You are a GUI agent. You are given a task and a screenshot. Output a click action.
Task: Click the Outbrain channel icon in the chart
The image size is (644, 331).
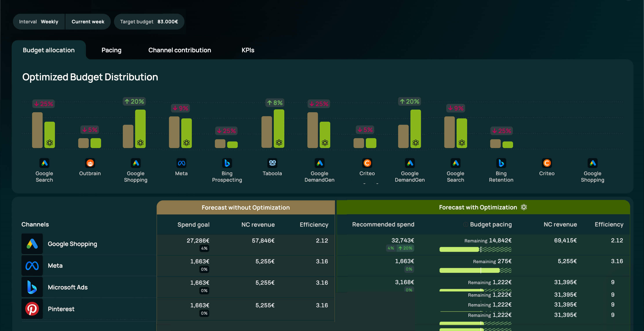click(90, 163)
